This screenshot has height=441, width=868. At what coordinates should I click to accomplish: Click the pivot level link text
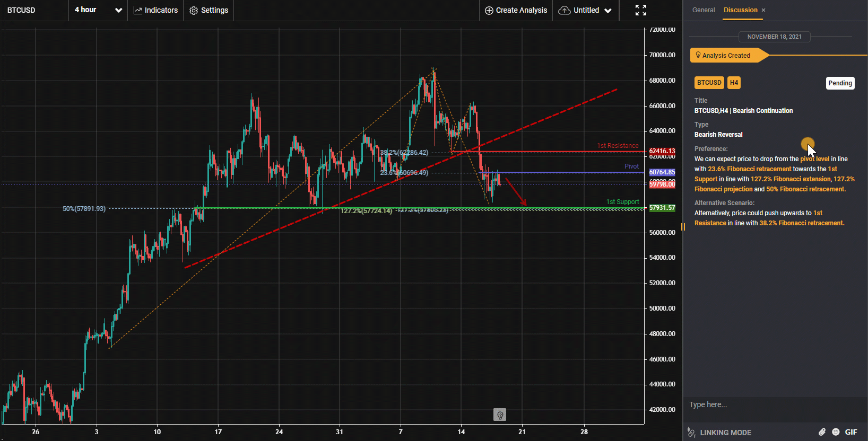814,159
